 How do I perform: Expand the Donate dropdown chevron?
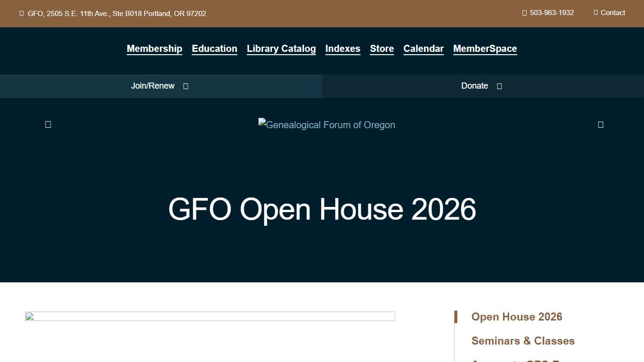[x=498, y=86]
